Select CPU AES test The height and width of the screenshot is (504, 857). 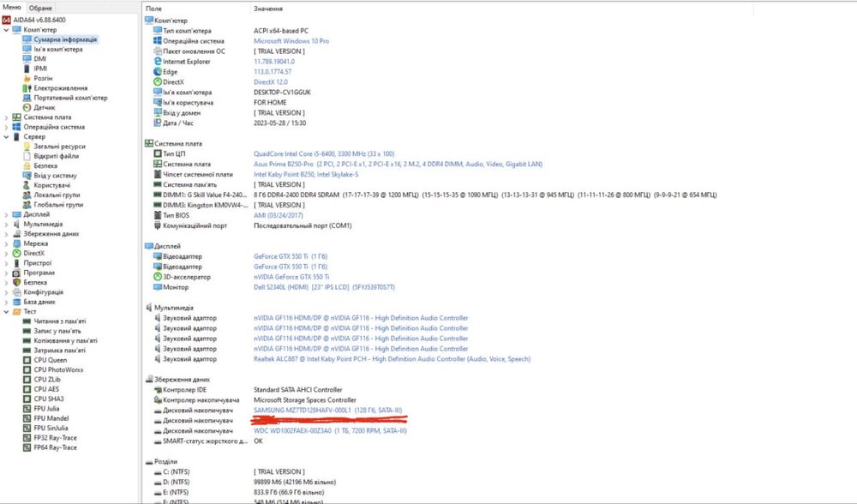pos(46,389)
